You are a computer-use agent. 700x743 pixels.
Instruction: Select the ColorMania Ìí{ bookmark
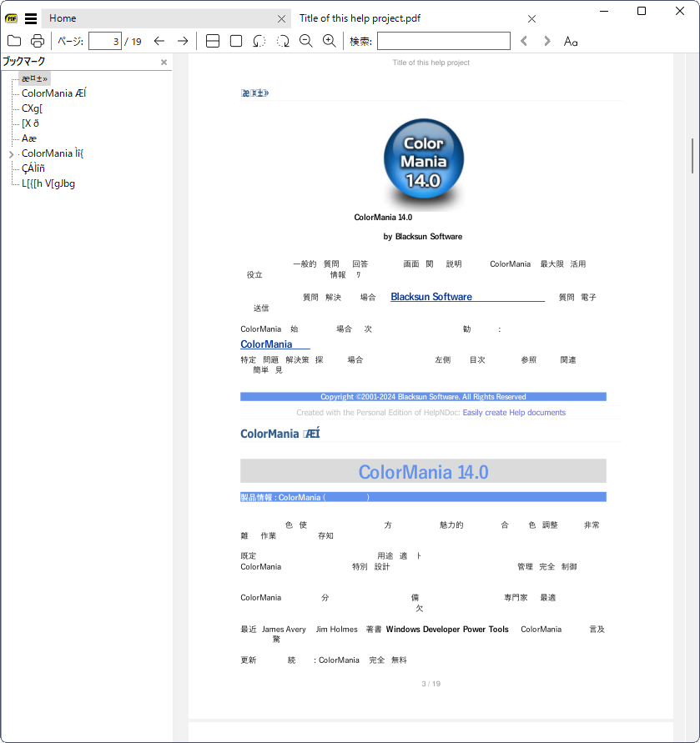53,153
